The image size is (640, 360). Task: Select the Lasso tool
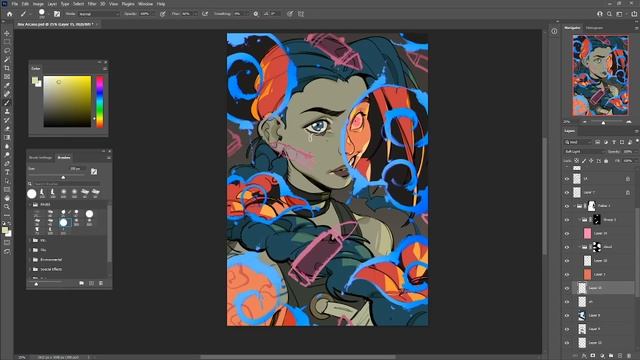7,51
